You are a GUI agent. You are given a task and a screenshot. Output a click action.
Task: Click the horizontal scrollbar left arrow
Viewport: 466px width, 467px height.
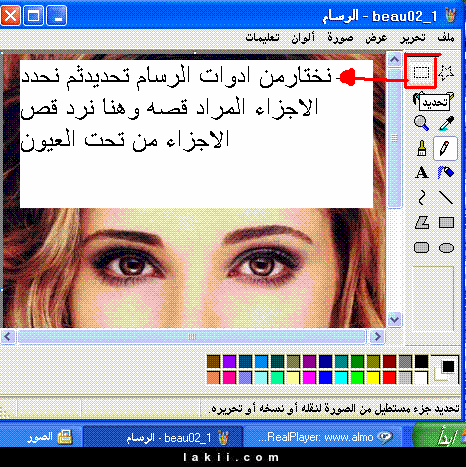(x=8, y=336)
